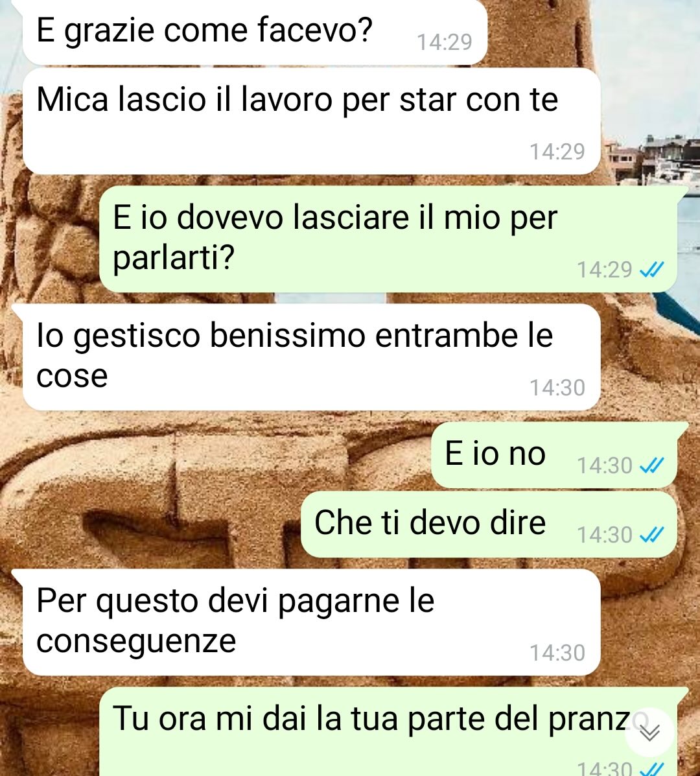700x776 pixels.
Task: Tap 14:29 time next to 'parlarti?'
Action: (605, 270)
